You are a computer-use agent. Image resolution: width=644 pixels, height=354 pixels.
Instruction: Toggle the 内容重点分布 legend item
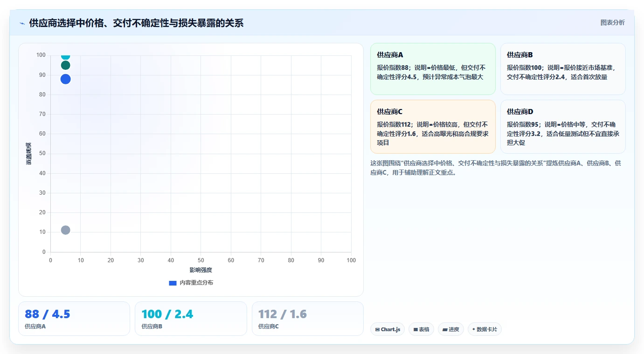tap(191, 283)
